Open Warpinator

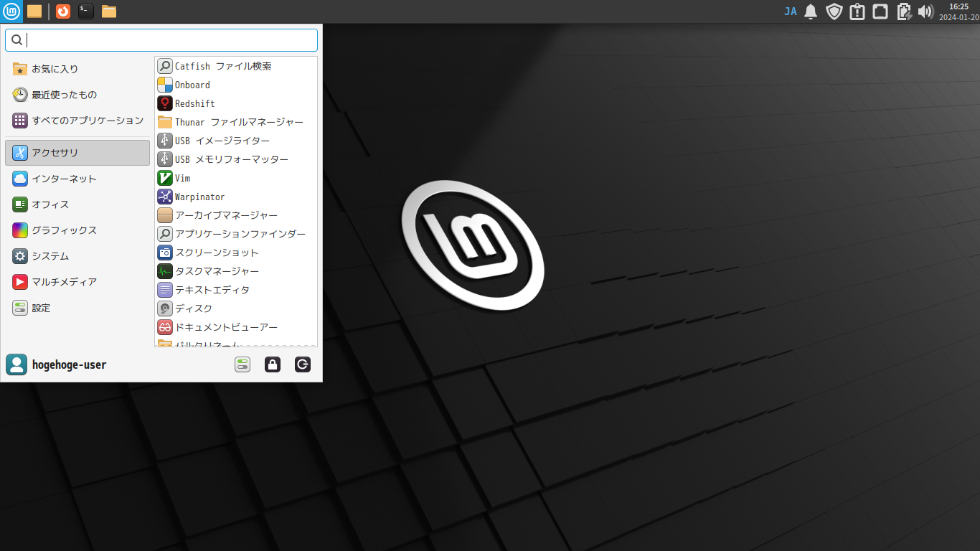[x=236, y=197]
